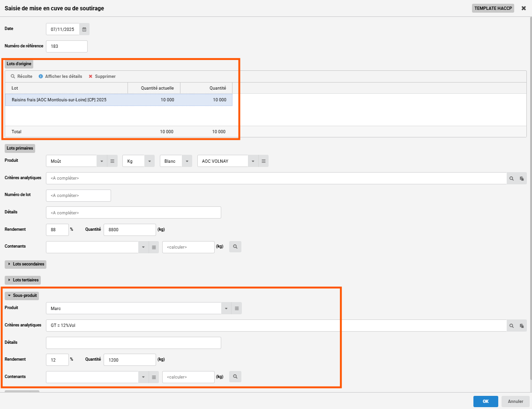
Task: Open list icon for Sous-produit Contenants
Action: (154, 377)
